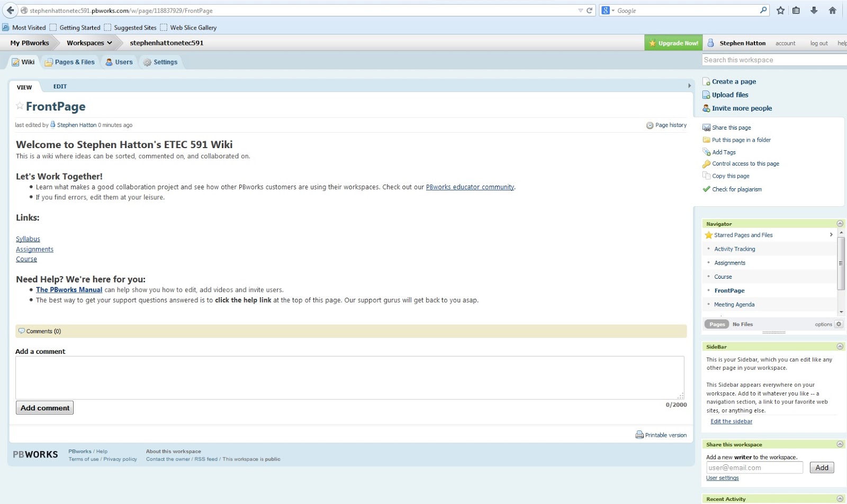The height and width of the screenshot is (504, 847).
Task: Click the Upload files icon
Action: [x=706, y=95]
